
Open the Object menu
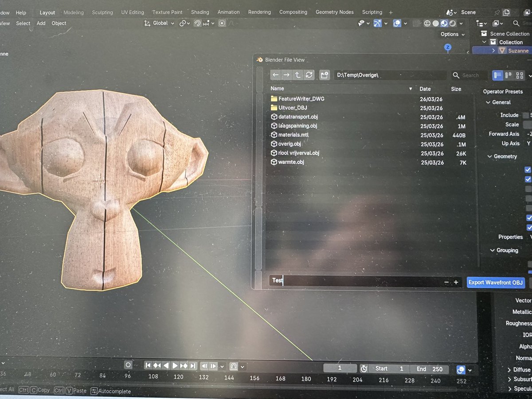(x=59, y=23)
